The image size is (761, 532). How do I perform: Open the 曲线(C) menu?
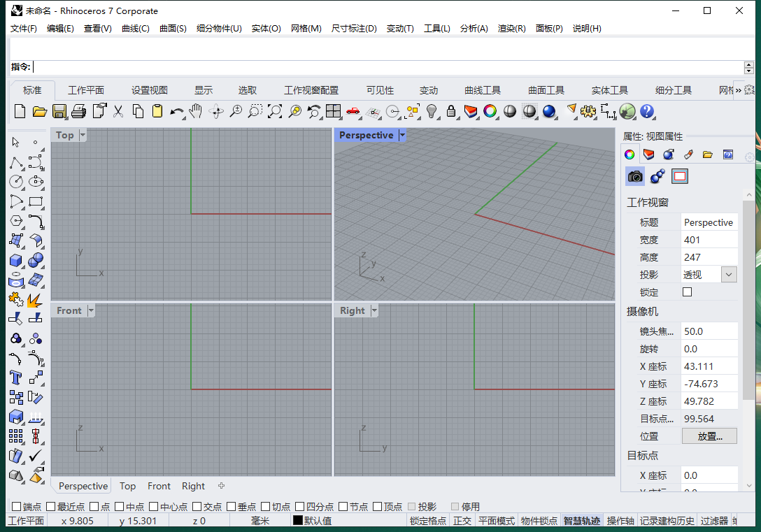pos(136,29)
